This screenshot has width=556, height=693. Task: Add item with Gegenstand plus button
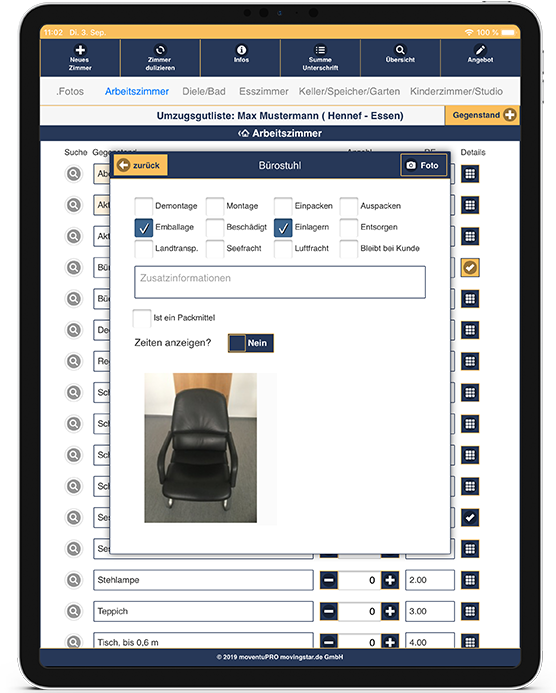(482, 115)
